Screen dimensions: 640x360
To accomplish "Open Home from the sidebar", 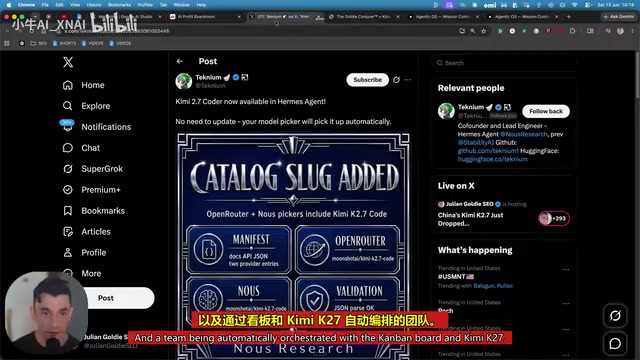I will click(x=84, y=85).
